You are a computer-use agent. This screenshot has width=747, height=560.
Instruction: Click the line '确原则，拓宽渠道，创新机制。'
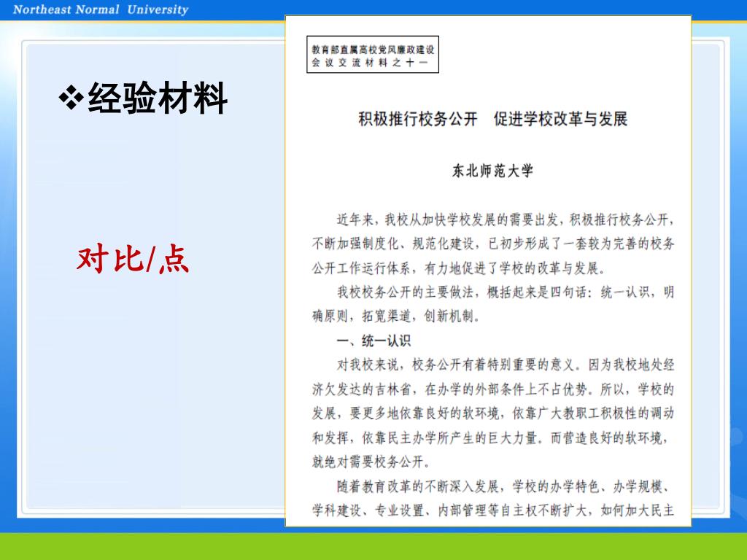[x=396, y=316]
